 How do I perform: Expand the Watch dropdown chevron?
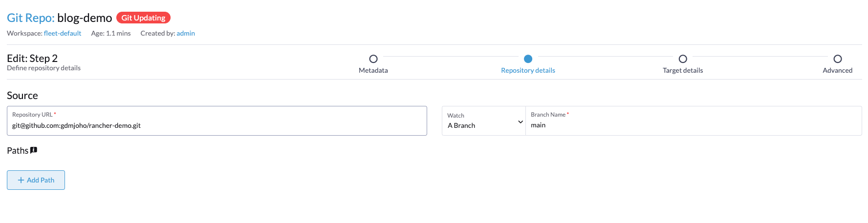click(521, 122)
